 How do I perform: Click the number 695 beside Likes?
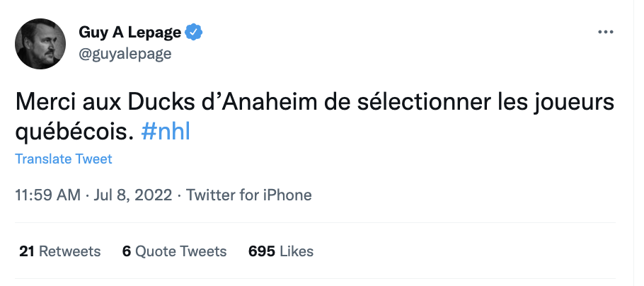pyautogui.click(x=262, y=251)
